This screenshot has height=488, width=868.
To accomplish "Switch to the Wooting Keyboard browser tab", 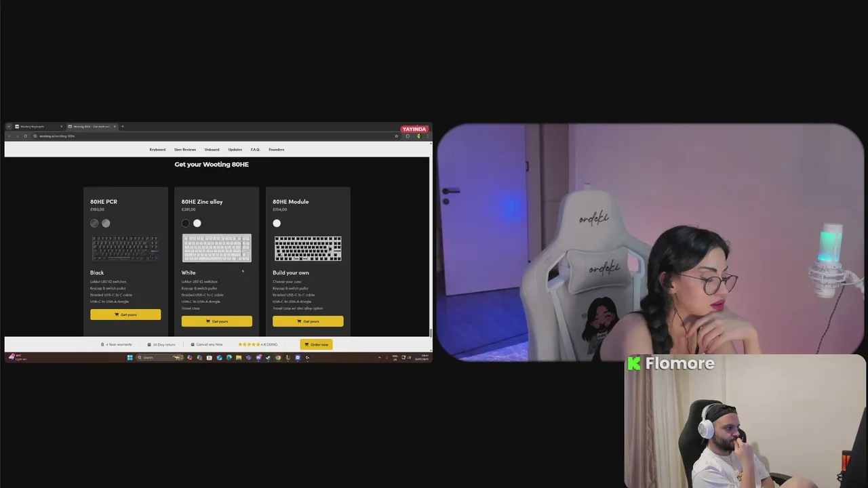I will [38, 127].
